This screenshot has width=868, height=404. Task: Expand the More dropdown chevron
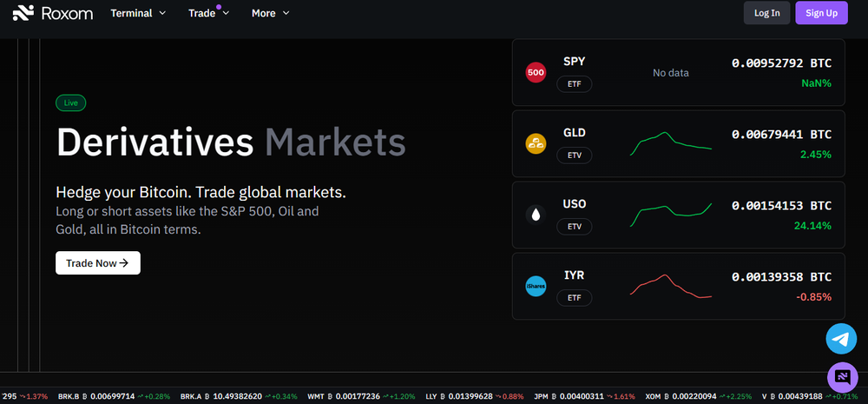tap(286, 13)
